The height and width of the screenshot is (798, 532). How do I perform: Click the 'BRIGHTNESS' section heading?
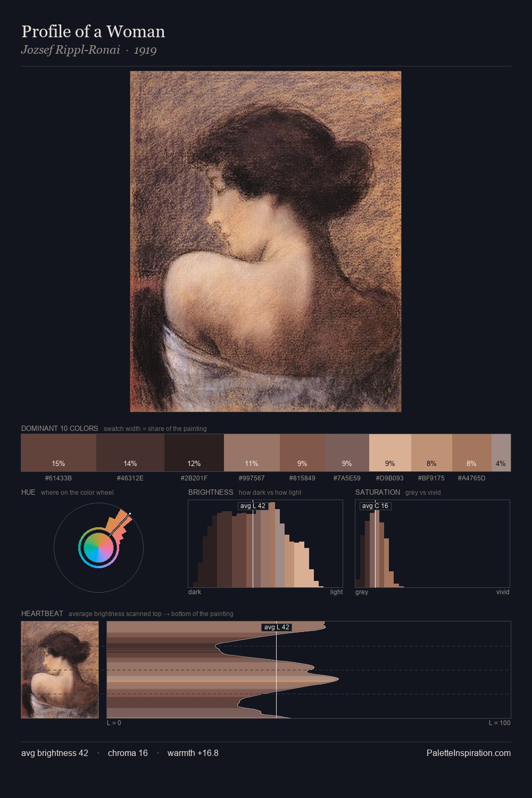(x=211, y=492)
